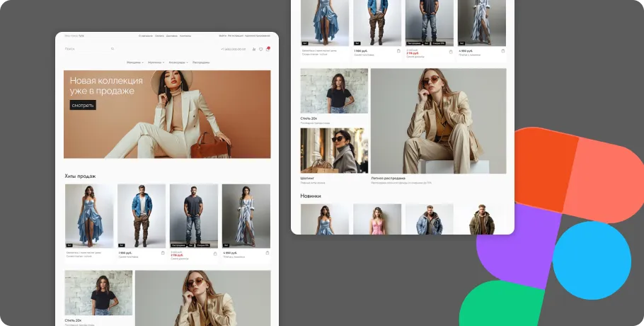Click the Регистрация link in the top bar

coord(235,35)
